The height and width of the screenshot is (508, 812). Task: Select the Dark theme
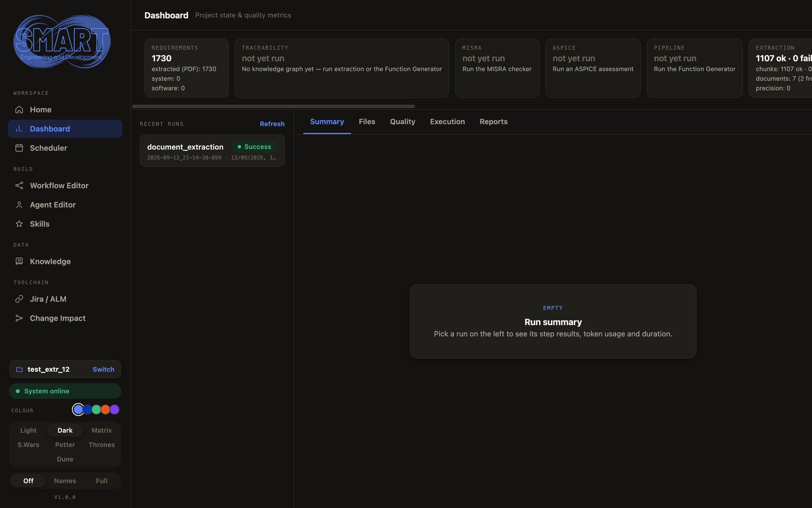pyautogui.click(x=65, y=430)
